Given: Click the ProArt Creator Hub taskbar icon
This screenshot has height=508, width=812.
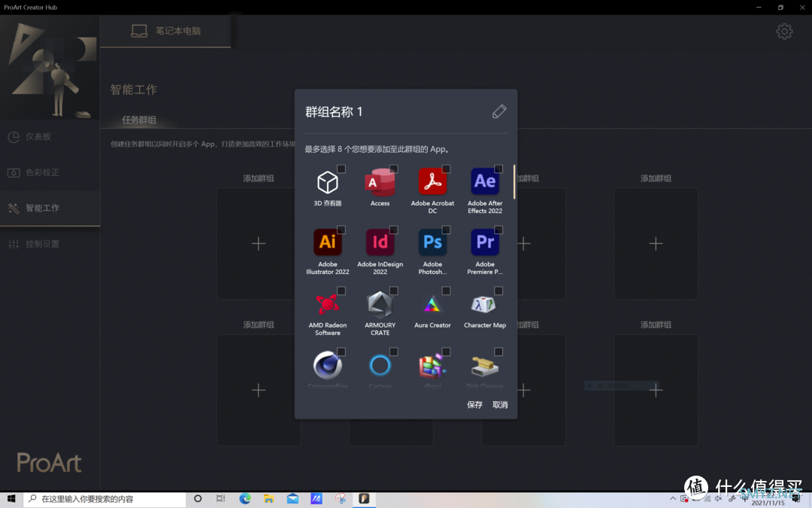Looking at the screenshot, I should click(364, 499).
